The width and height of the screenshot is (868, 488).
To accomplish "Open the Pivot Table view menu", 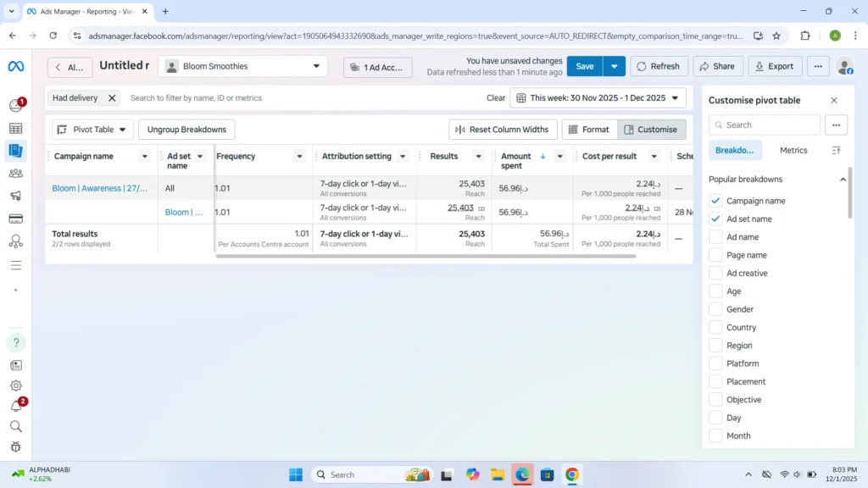I will [92, 129].
